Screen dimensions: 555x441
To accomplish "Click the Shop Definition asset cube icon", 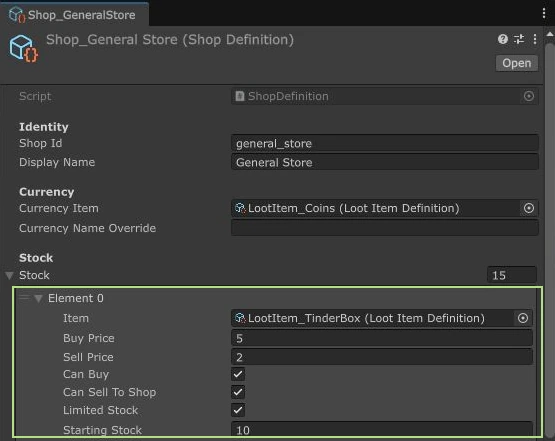I will pyautogui.click(x=23, y=48).
